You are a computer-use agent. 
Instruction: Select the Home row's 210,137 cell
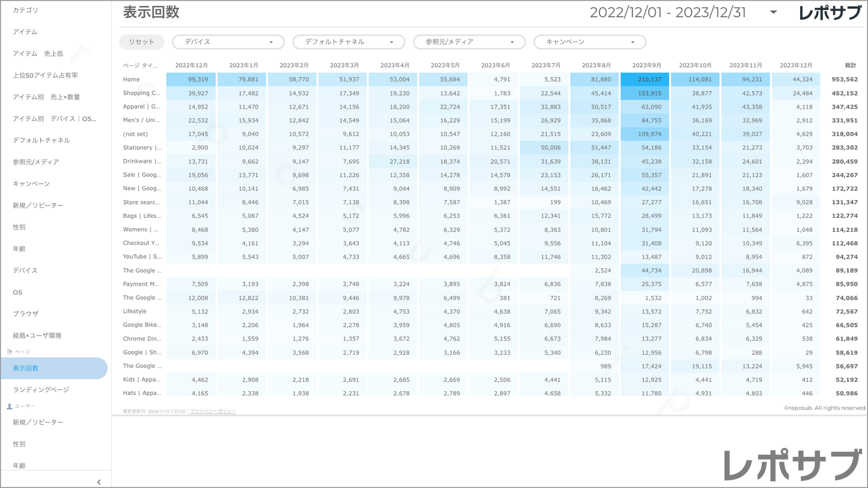(645, 79)
